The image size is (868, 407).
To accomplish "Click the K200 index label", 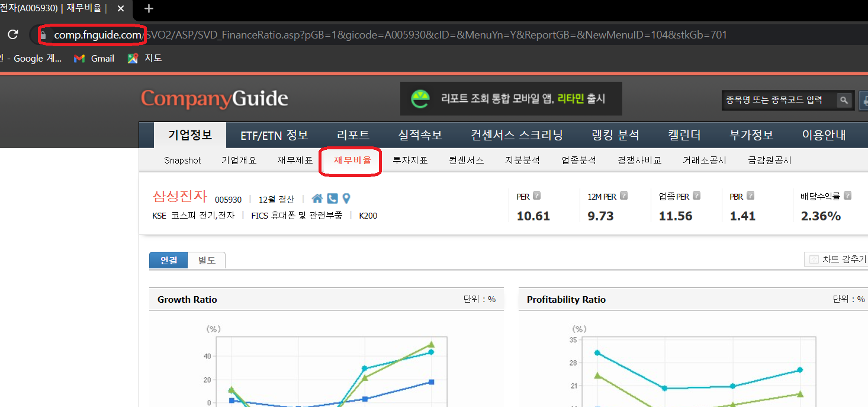I will pyautogui.click(x=368, y=216).
